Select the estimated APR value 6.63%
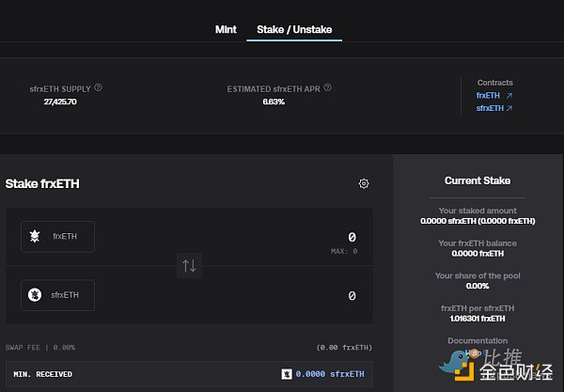 coord(274,102)
